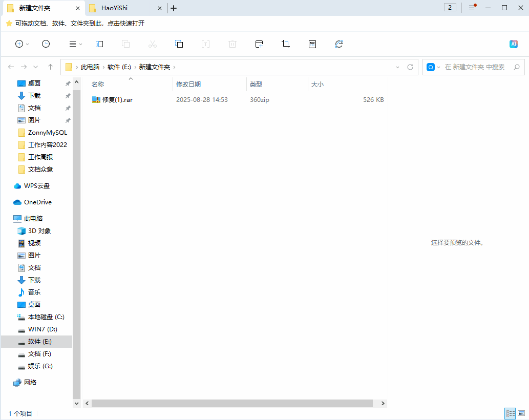Select the file 修复(1).rar
529x420 pixels.
pyautogui.click(x=112, y=99)
